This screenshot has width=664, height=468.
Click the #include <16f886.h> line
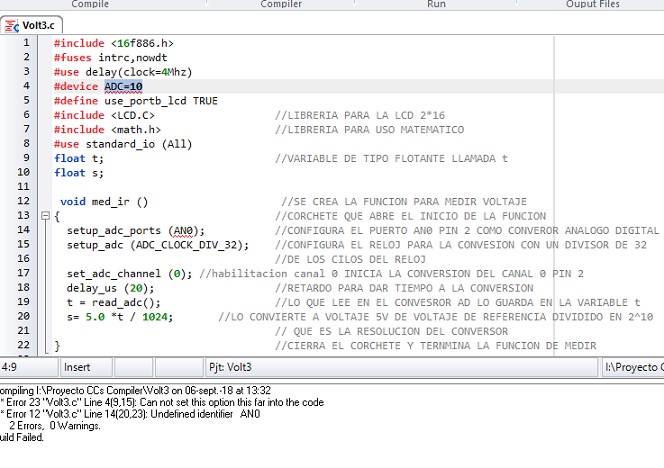tap(113, 43)
